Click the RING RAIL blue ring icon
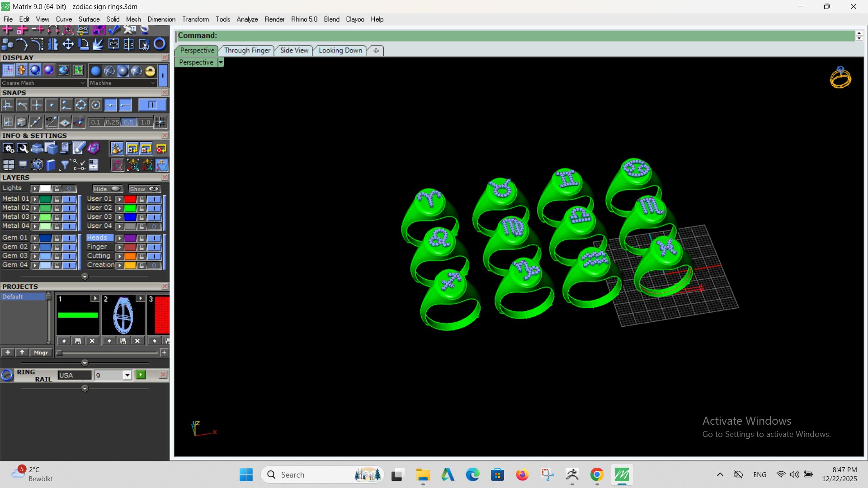 click(7, 375)
